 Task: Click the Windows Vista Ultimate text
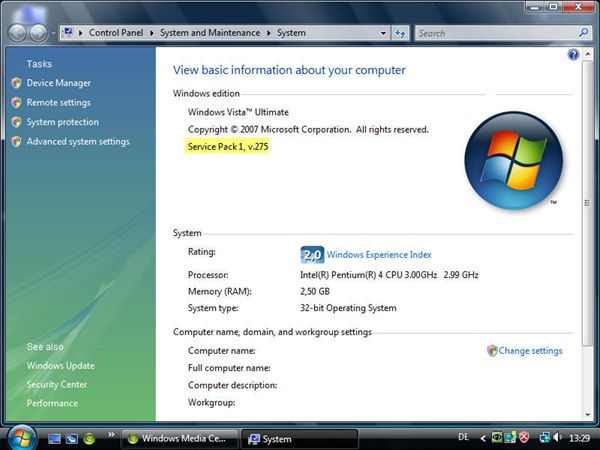click(238, 112)
